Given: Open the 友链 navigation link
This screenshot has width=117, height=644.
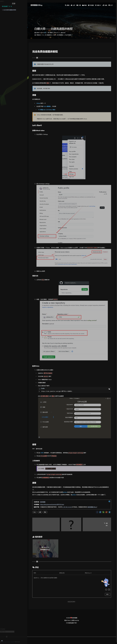Looking at the screenshot, I should tap(105, 5).
